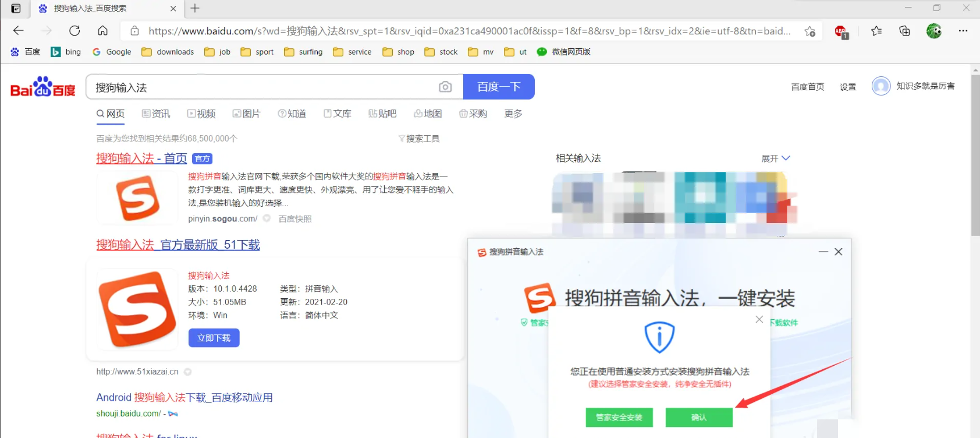The image size is (980, 438).
Task: Open the 百度 bookmark
Action: (26, 52)
